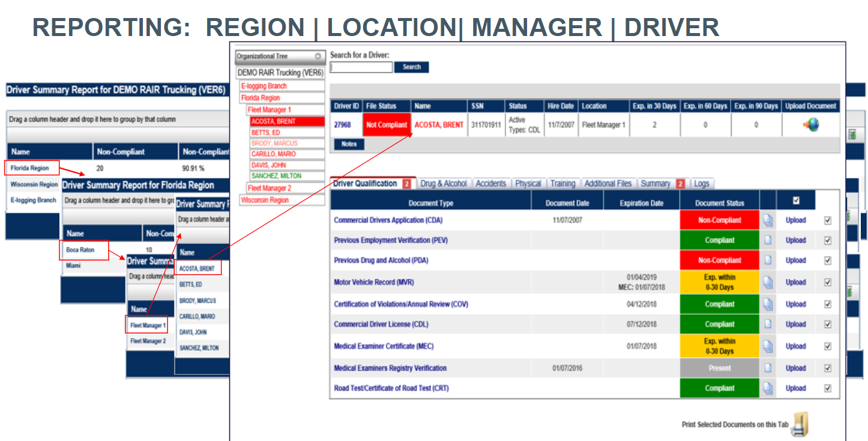The image size is (868, 441).
Task: Click the Not Compliant file status cell
Action: coord(387,125)
